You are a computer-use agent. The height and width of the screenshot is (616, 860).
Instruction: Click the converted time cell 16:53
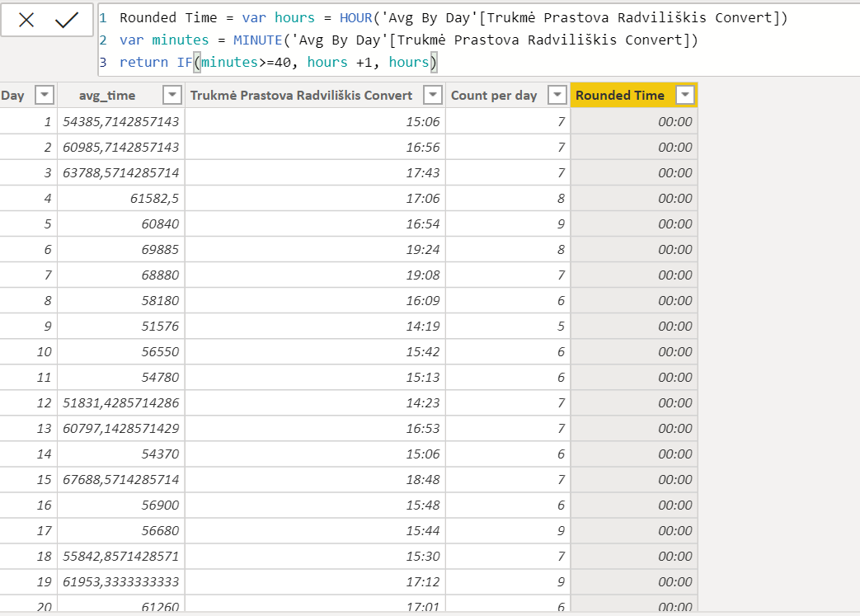pos(315,429)
